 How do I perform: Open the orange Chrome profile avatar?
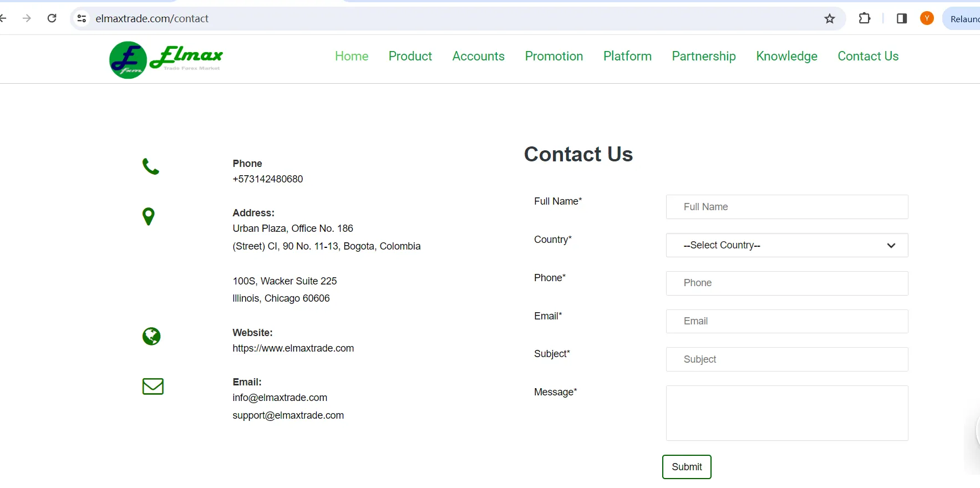click(x=927, y=18)
